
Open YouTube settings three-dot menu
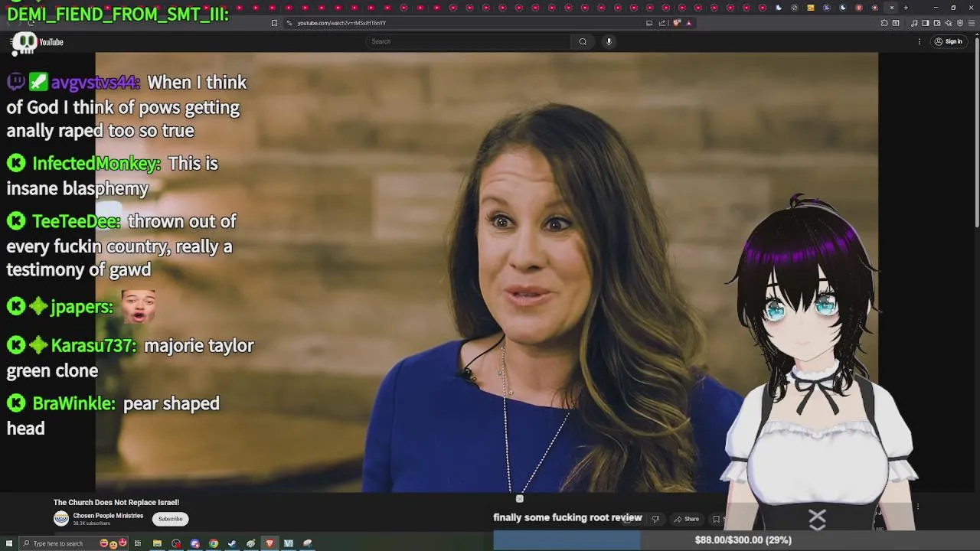coord(920,41)
